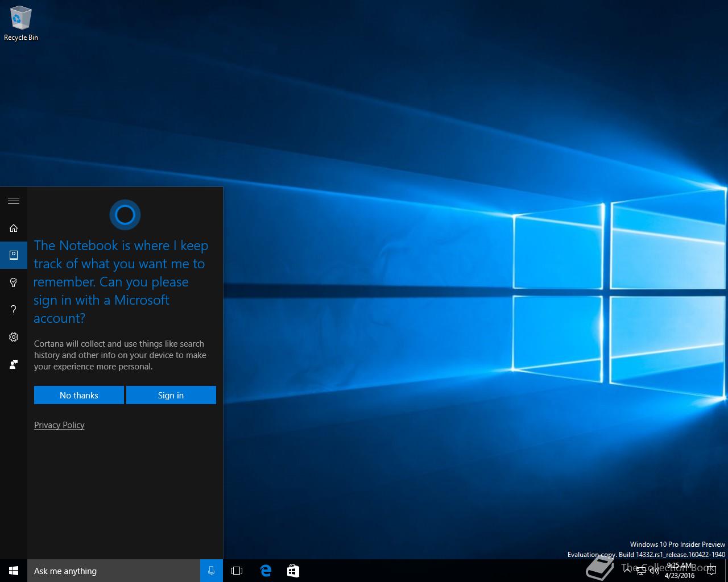Open the Action Center notification icon
Screen dimensions: 728x582
[711, 571]
